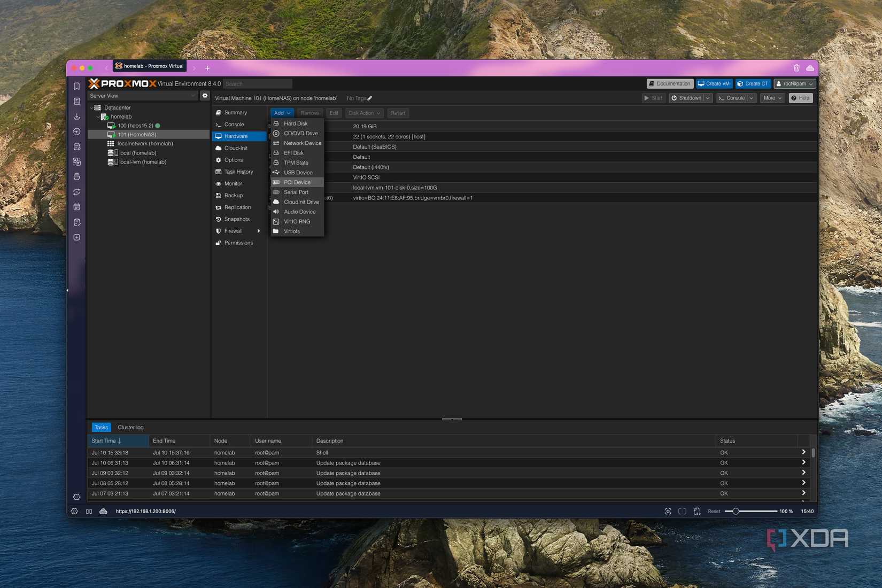Viewport: 882px width, 588px height.
Task: Open the Disk Action dropdown
Action: (364, 113)
